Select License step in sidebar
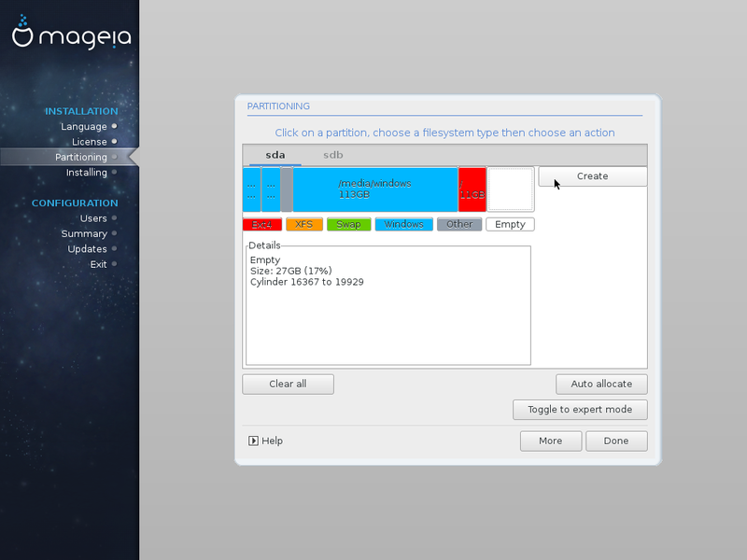Image resolution: width=747 pixels, height=560 pixels. pyautogui.click(x=89, y=142)
